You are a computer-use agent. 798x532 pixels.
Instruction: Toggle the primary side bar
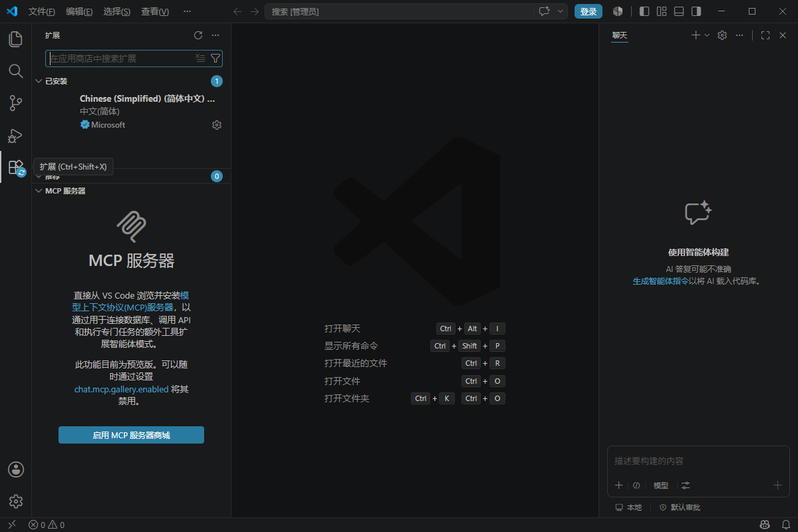[644, 11]
